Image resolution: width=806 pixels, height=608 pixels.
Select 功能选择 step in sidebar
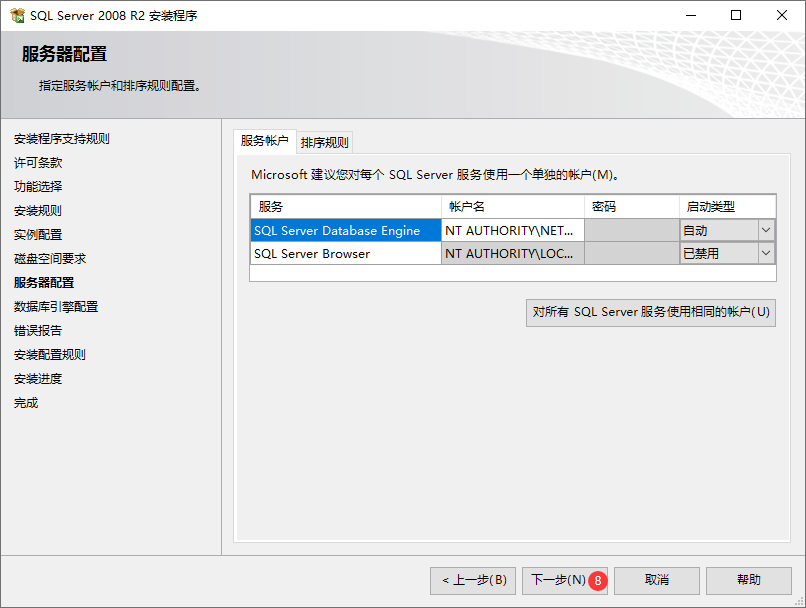pos(38,187)
